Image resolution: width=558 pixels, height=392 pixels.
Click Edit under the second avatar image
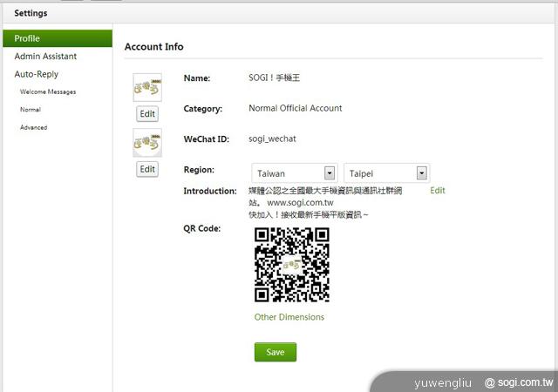147,169
